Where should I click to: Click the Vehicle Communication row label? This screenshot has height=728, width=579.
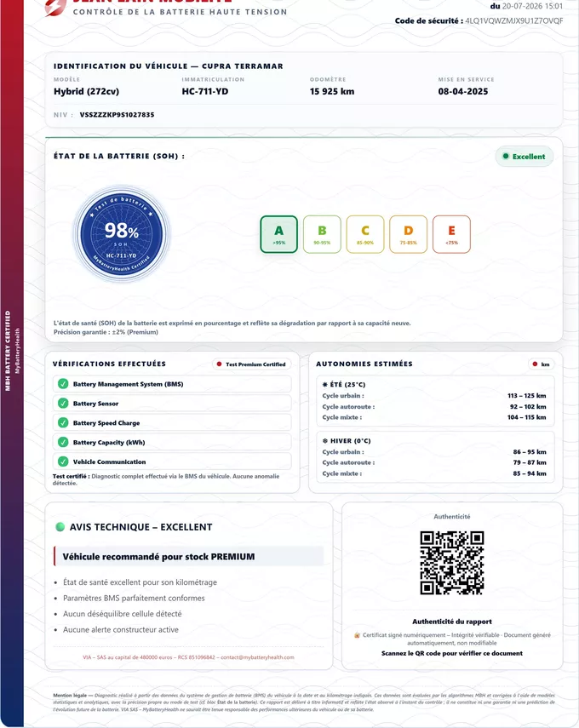(x=109, y=462)
